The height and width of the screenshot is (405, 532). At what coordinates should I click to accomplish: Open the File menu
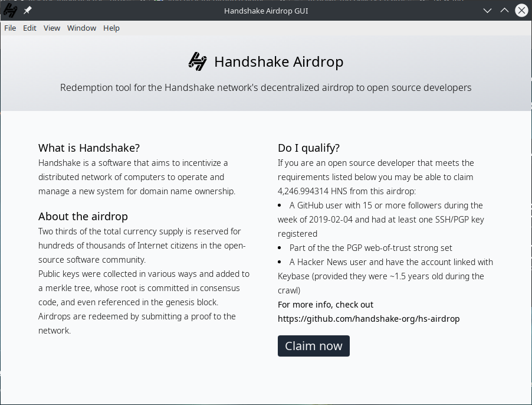click(10, 28)
